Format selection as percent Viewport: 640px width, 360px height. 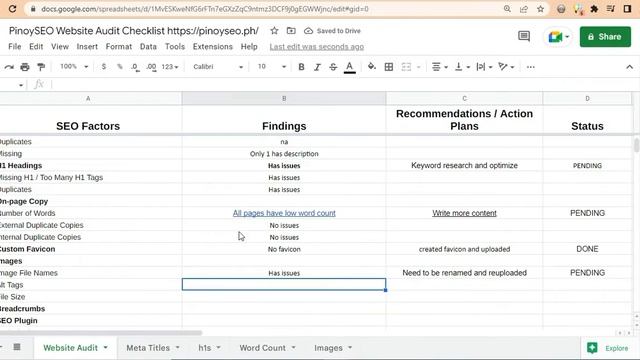(120, 67)
